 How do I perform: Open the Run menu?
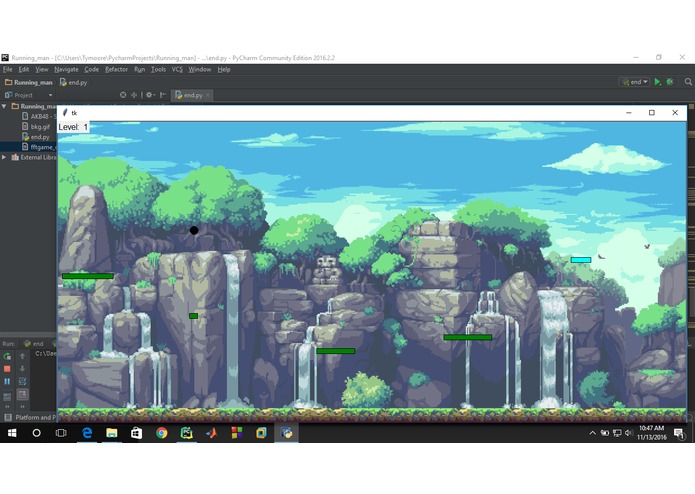(x=140, y=70)
